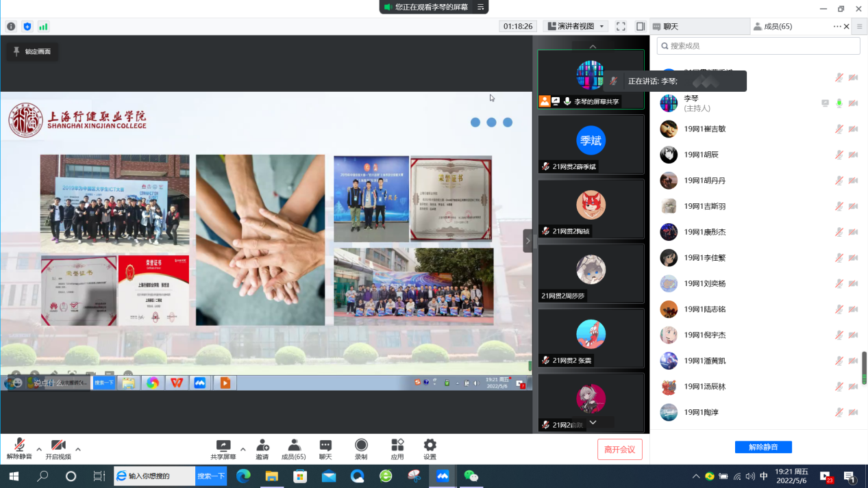The image size is (868, 488).
Task: Expand audio options arrow beside 解除静音
Action: coord(39,450)
